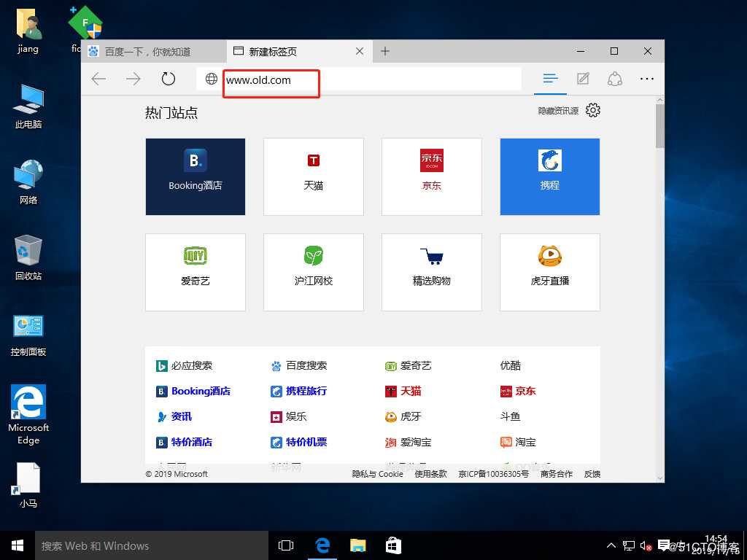Viewport: 747px width, 560px height.
Task: Open the web note pen icon
Action: coord(583,79)
